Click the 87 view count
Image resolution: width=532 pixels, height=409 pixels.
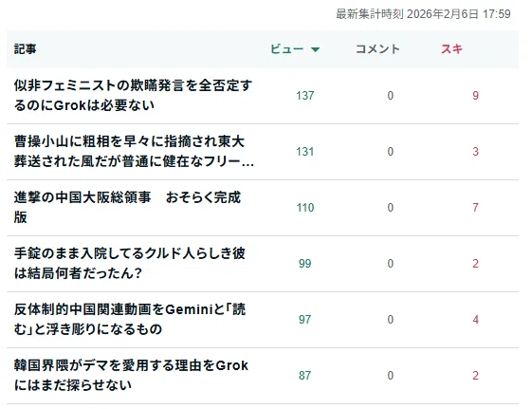[x=305, y=376]
